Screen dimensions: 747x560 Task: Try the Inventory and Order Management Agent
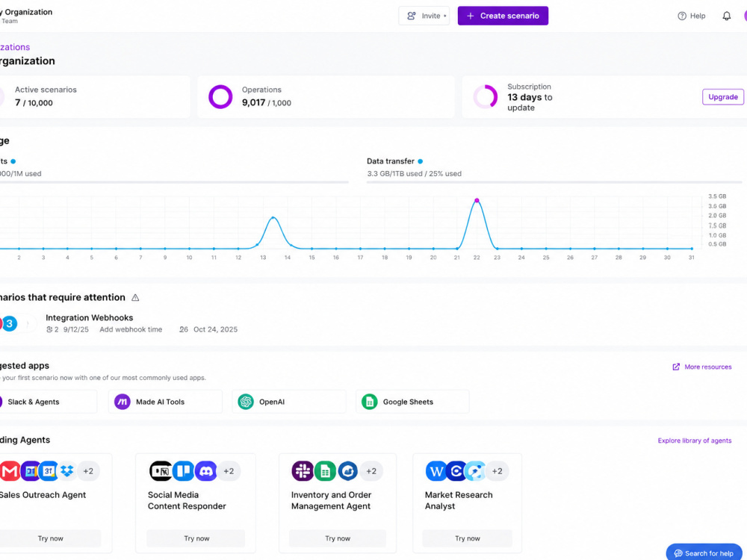click(x=338, y=538)
